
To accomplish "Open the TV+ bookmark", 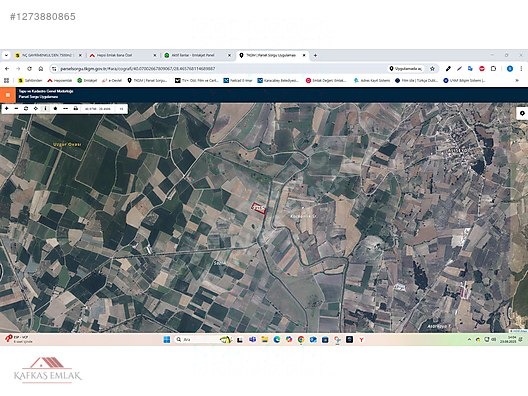I will click(x=197, y=80).
